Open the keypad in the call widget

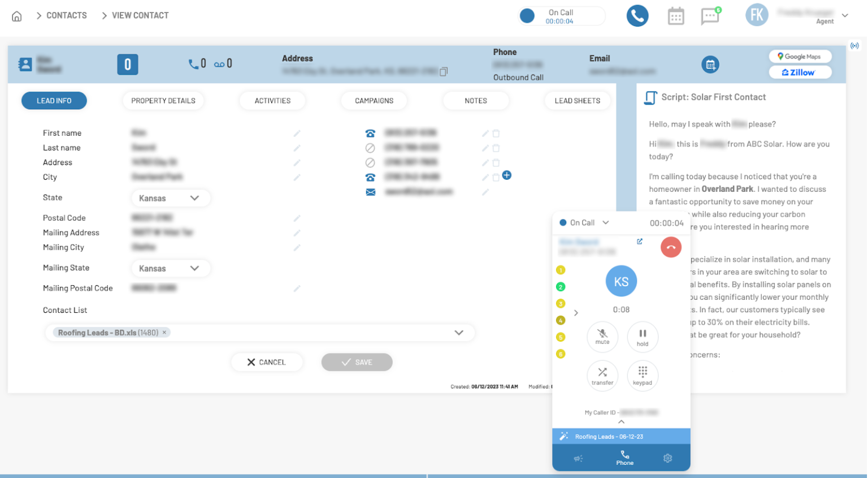coord(643,376)
